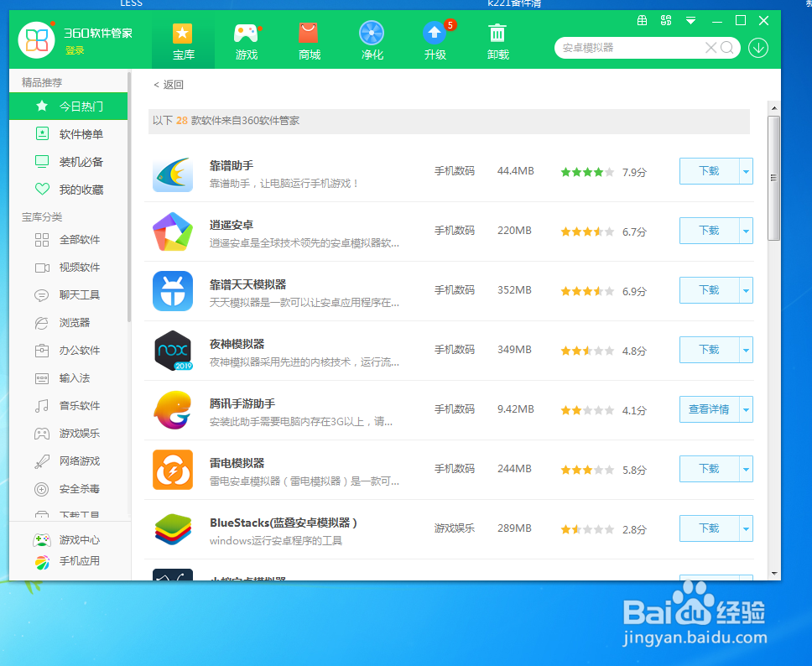Expand download options for 靠谱助手

pyautogui.click(x=747, y=171)
